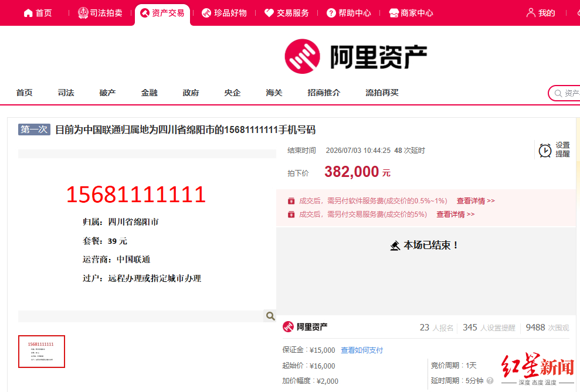Click the search magnifier icon in the search box
This screenshot has width=580, height=392.
[x=558, y=94]
